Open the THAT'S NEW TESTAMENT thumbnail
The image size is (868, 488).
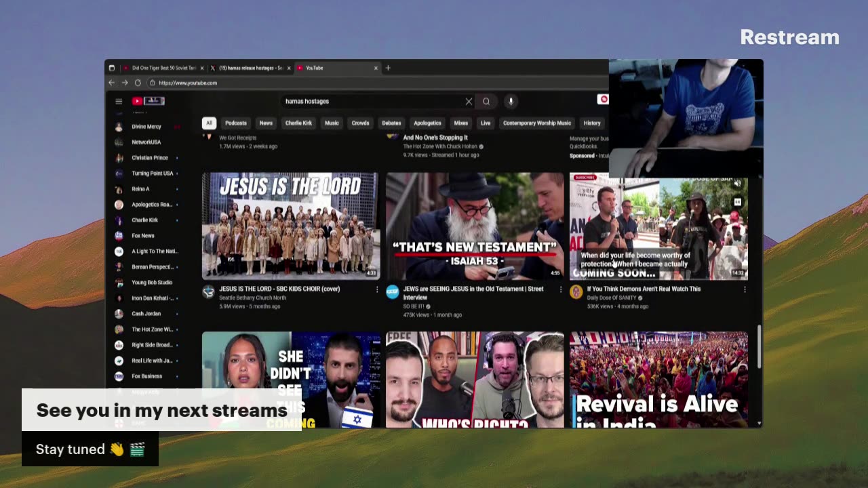475,226
